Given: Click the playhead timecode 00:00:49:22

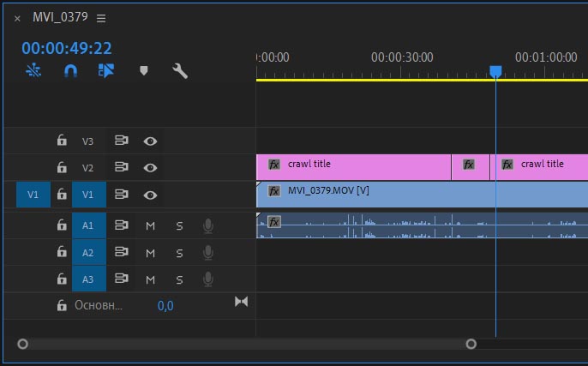Looking at the screenshot, I should point(67,48).
